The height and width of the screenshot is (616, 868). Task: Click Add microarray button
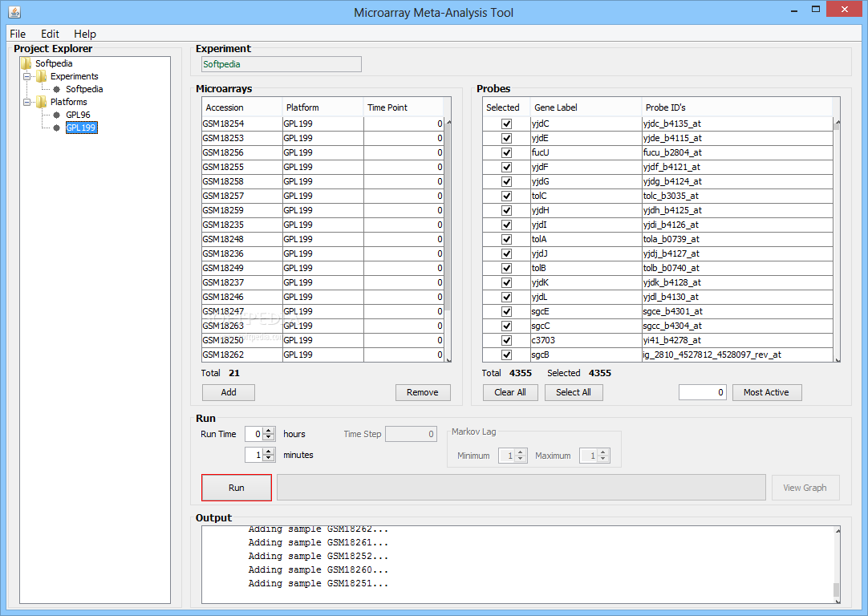pos(229,392)
